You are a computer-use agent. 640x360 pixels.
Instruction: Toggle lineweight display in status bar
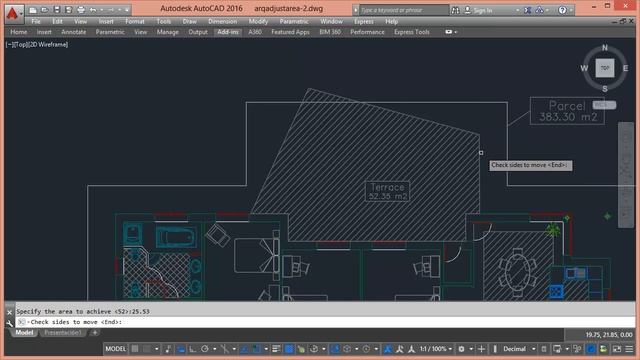click(x=276, y=349)
